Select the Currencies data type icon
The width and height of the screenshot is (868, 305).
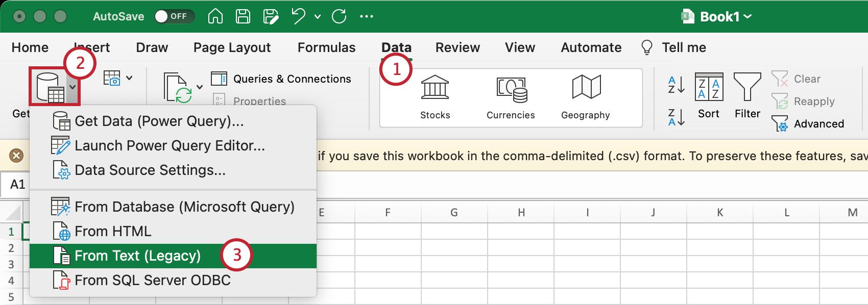click(x=511, y=89)
